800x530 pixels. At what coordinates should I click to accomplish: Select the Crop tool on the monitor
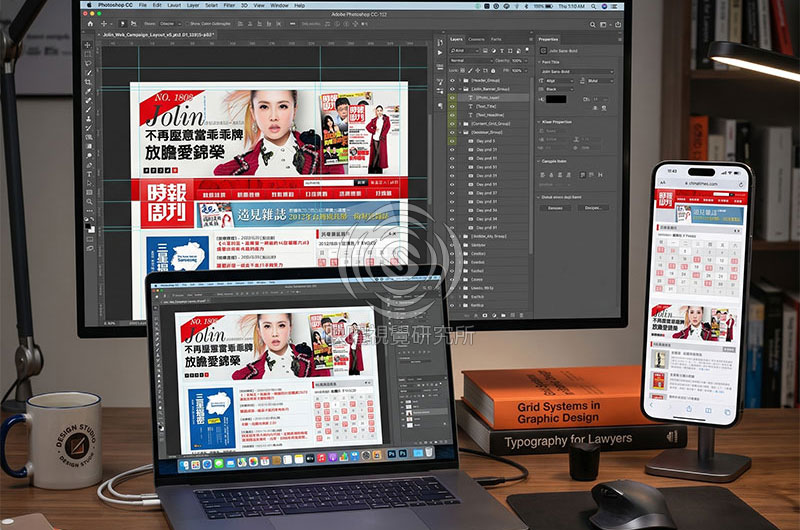tap(88, 82)
